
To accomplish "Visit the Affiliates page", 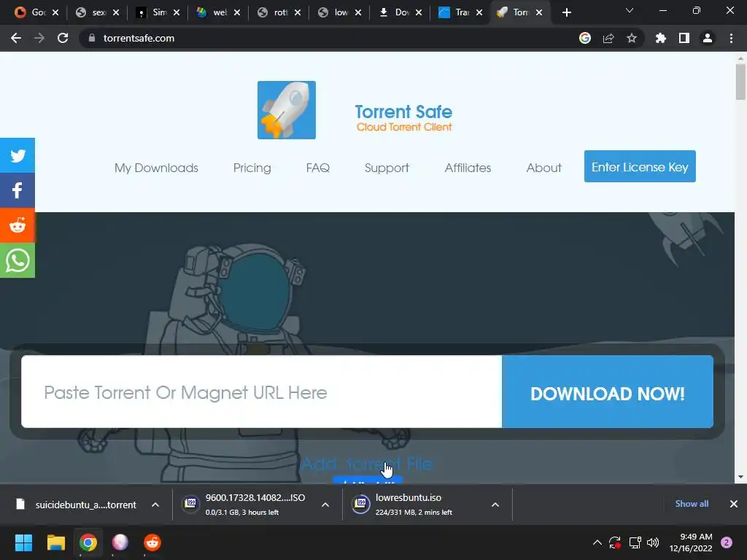I will 468,168.
